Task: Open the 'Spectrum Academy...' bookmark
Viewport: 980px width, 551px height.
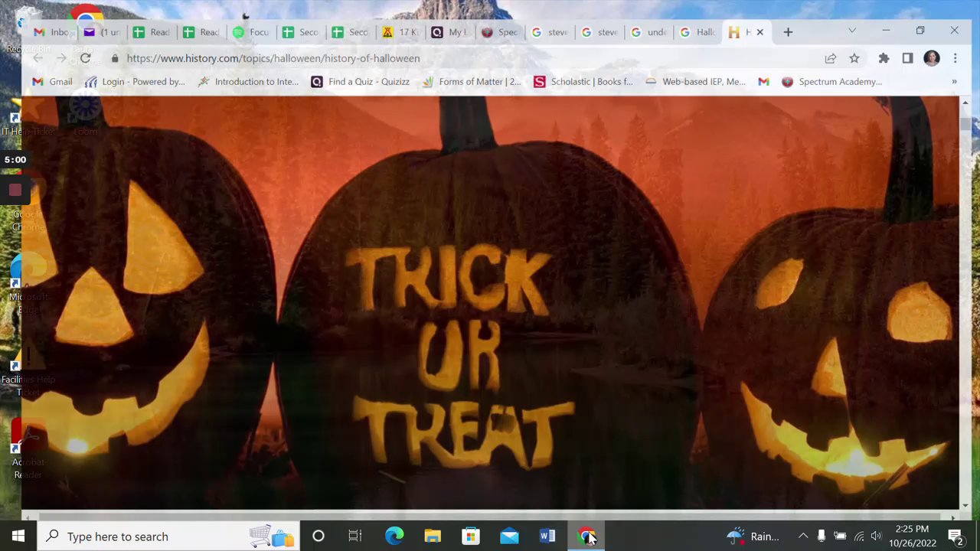Action: tap(831, 82)
